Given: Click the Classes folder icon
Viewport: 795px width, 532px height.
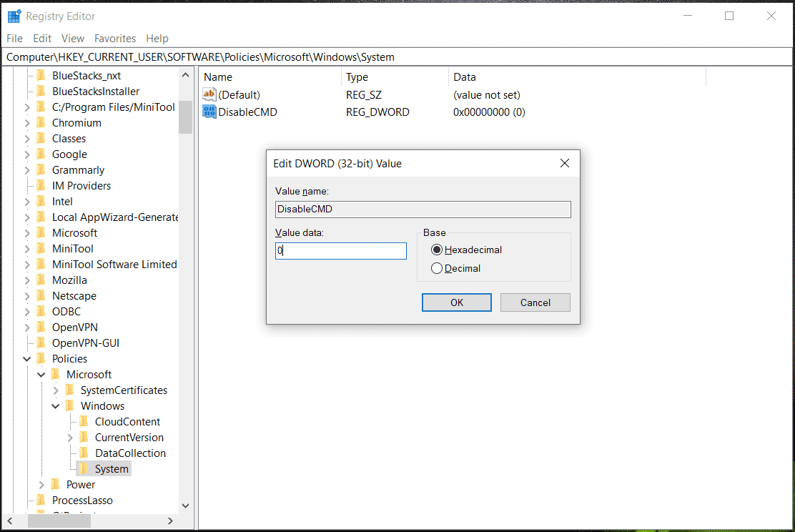Looking at the screenshot, I should click(41, 139).
